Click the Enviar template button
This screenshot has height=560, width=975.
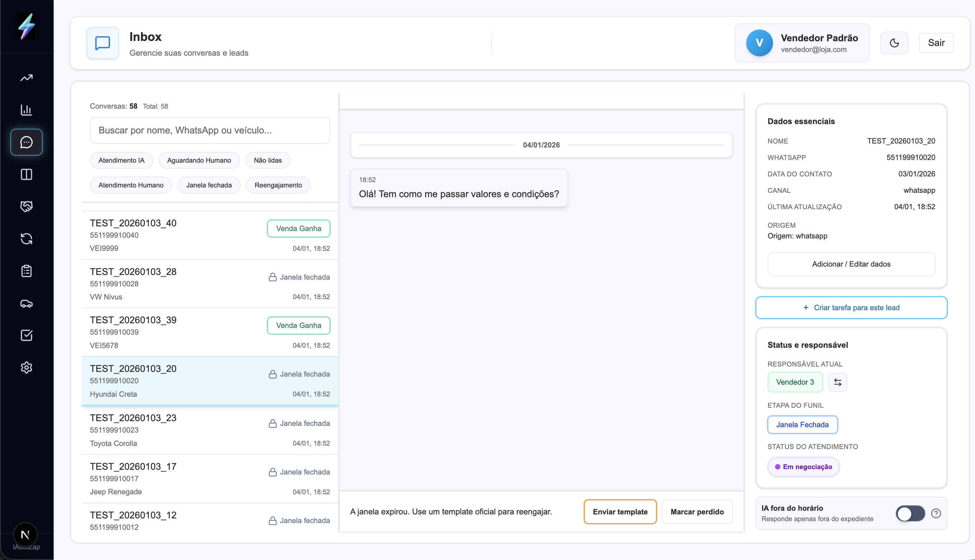619,511
